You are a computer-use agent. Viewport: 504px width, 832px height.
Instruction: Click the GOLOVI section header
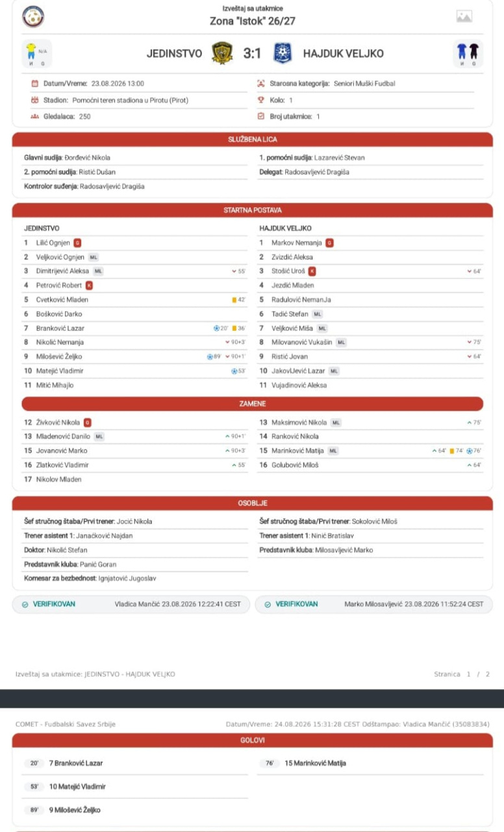coord(253,740)
